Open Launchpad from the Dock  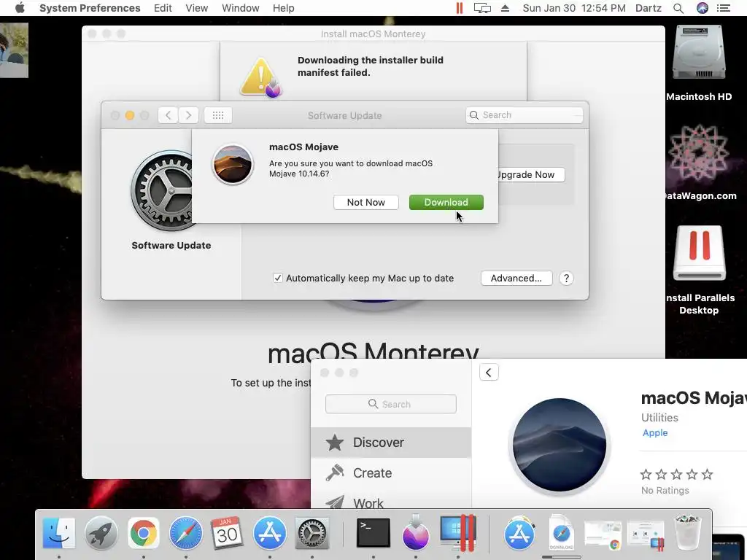pyautogui.click(x=101, y=533)
